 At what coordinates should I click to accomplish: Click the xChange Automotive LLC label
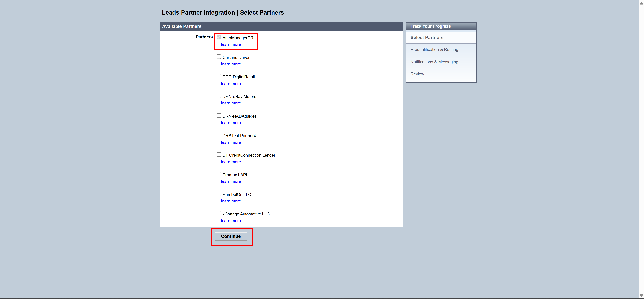(246, 214)
